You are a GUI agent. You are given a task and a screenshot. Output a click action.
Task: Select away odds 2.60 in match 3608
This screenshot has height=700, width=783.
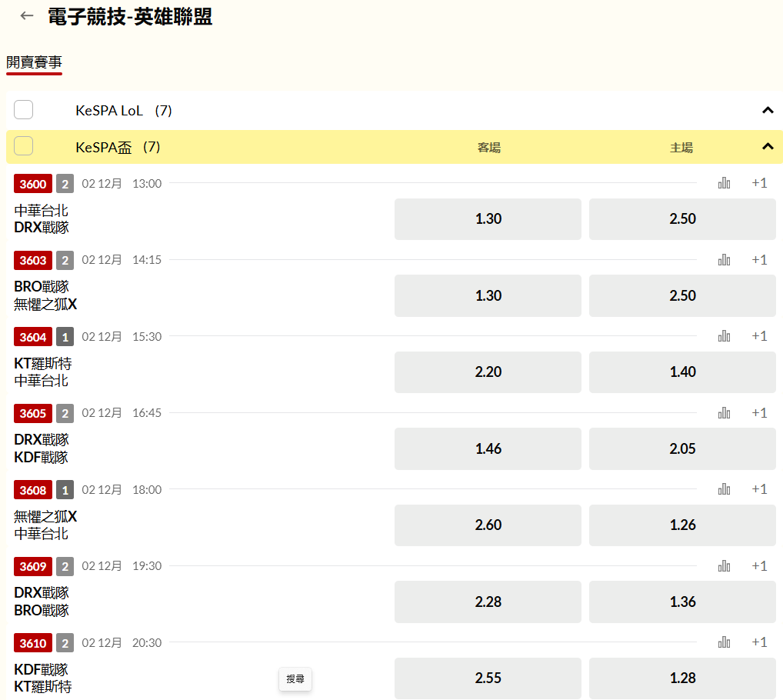488,525
